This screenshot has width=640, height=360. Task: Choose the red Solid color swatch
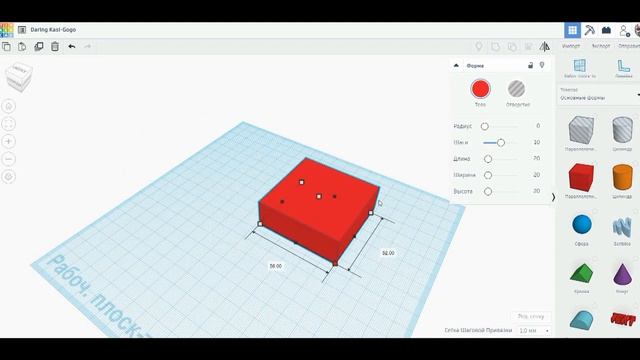click(x=480, y=89)
